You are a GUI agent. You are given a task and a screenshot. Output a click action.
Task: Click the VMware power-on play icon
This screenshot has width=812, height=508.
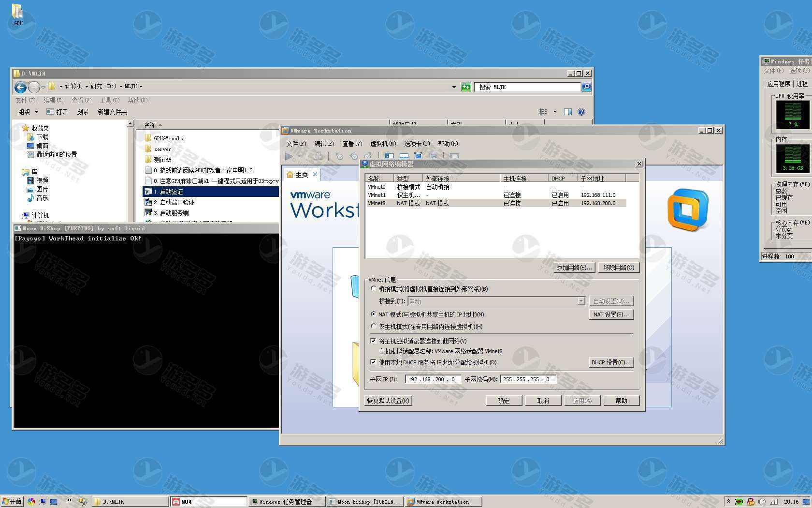coord(289,156)
